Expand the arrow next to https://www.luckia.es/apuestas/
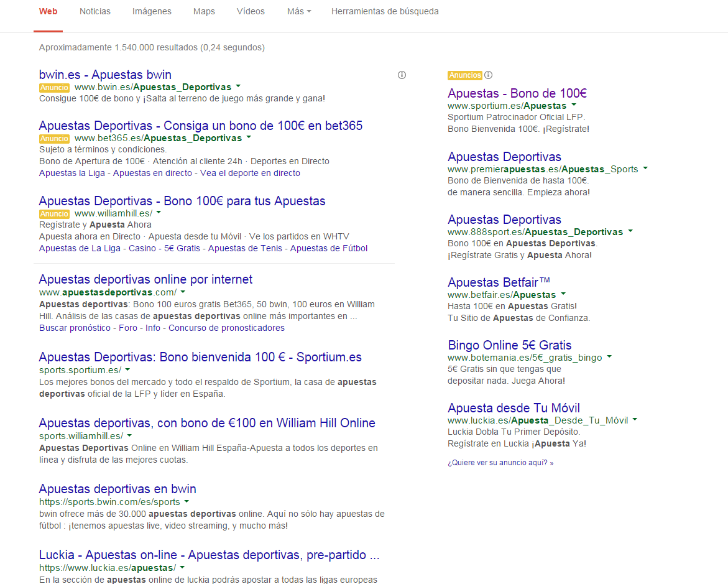 [x=182, y=567]
